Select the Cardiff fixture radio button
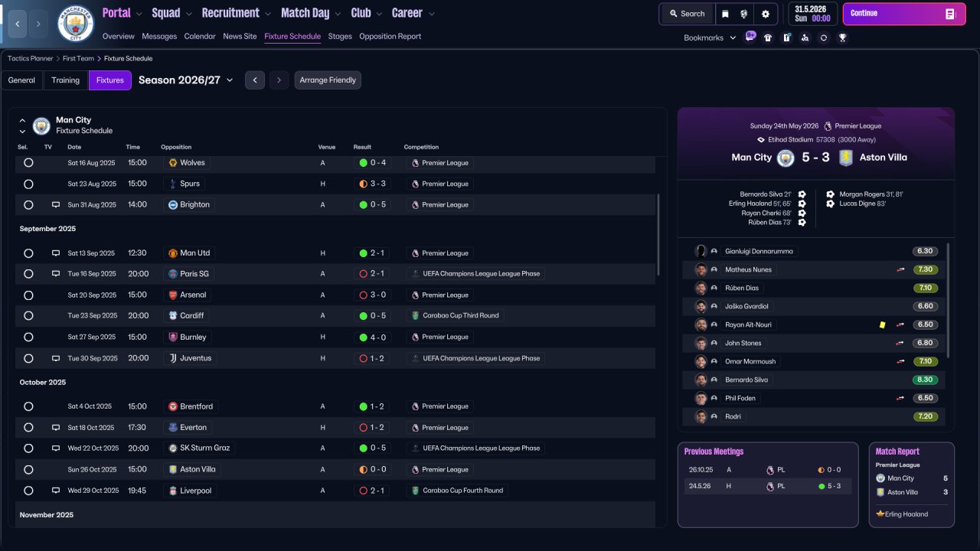980x551 pixels. [28, 316]
